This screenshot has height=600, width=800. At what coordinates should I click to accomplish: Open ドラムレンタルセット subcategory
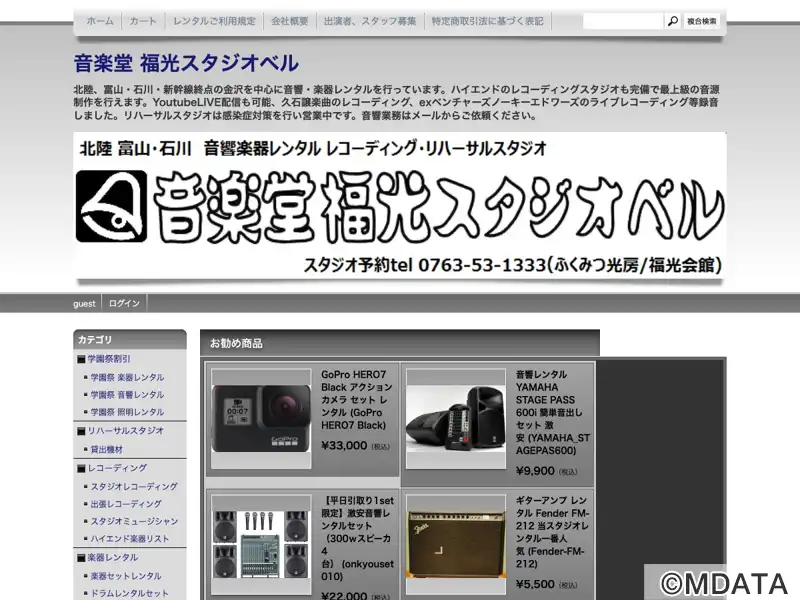(x=130, y=593)
